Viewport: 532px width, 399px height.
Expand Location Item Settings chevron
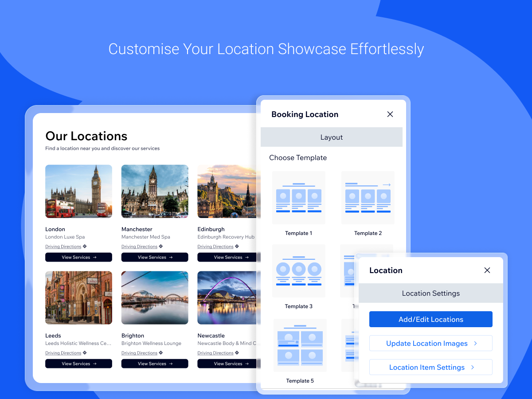coord(473,367)
